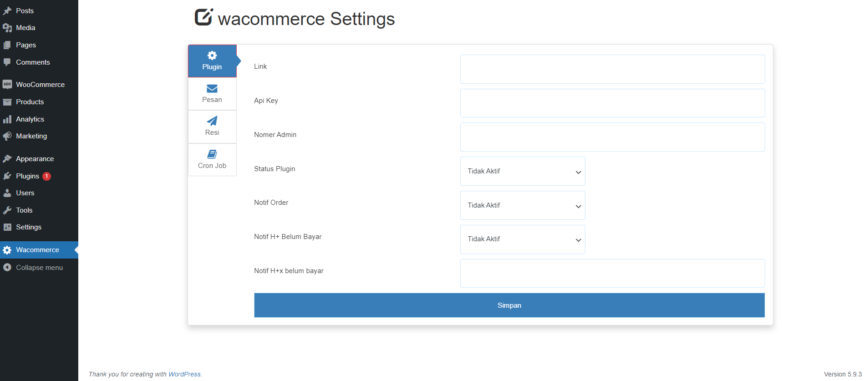Go to the Products menu item
This screenshot has width=868, height=381.
(30, 102)
